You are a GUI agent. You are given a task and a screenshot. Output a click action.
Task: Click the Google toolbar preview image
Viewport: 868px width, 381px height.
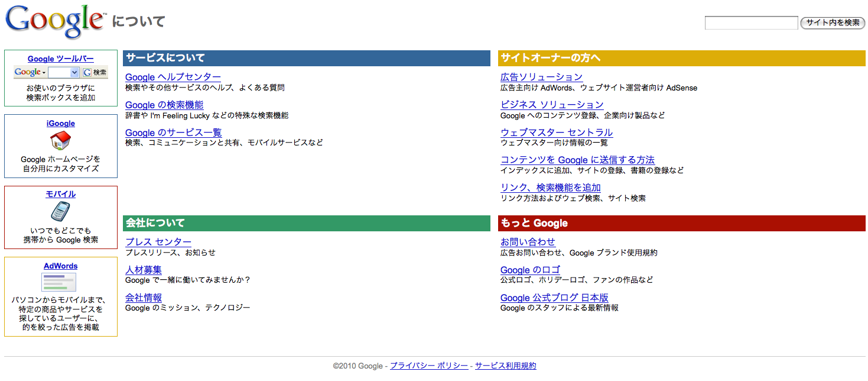(x=61, y=72)
